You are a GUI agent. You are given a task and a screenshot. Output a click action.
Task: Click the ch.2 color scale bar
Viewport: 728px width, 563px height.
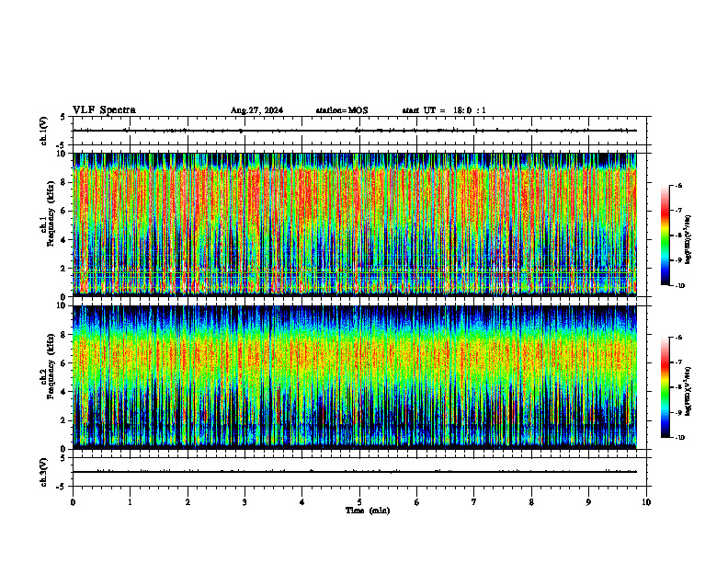pos(665,387)
